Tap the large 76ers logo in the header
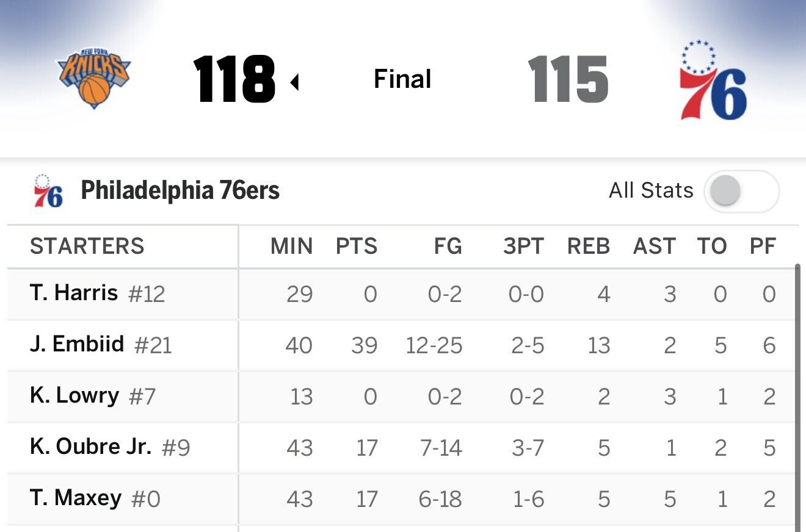 coord(713,80)
